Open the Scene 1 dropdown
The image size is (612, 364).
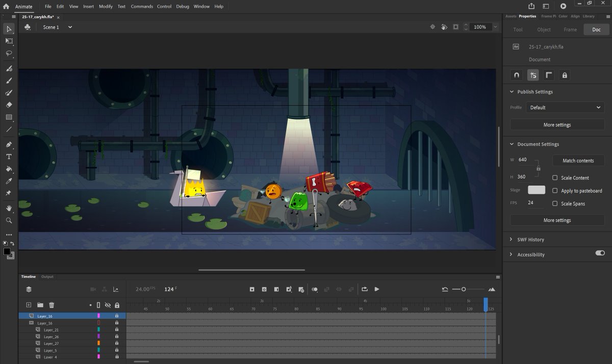click(70, 27)
